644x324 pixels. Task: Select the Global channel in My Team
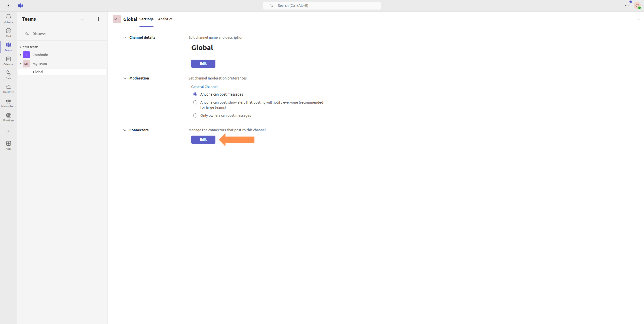coord(38,72)
